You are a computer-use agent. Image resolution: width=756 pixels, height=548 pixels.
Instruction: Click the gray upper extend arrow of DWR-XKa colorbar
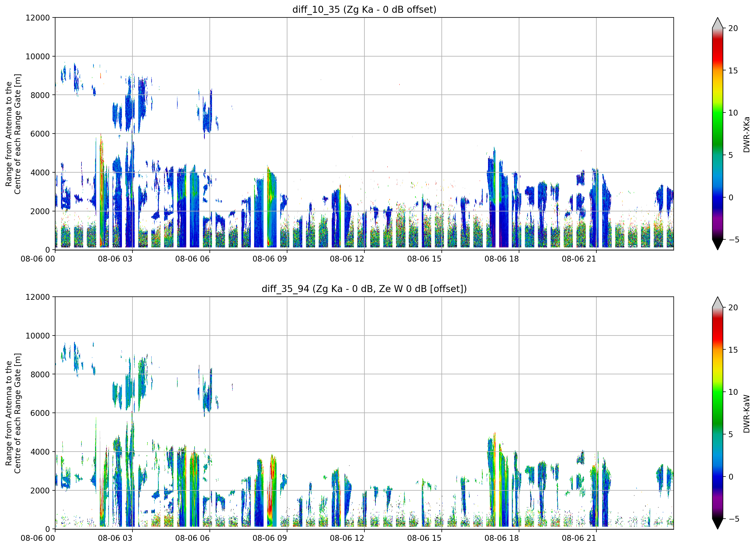point(718,23)
